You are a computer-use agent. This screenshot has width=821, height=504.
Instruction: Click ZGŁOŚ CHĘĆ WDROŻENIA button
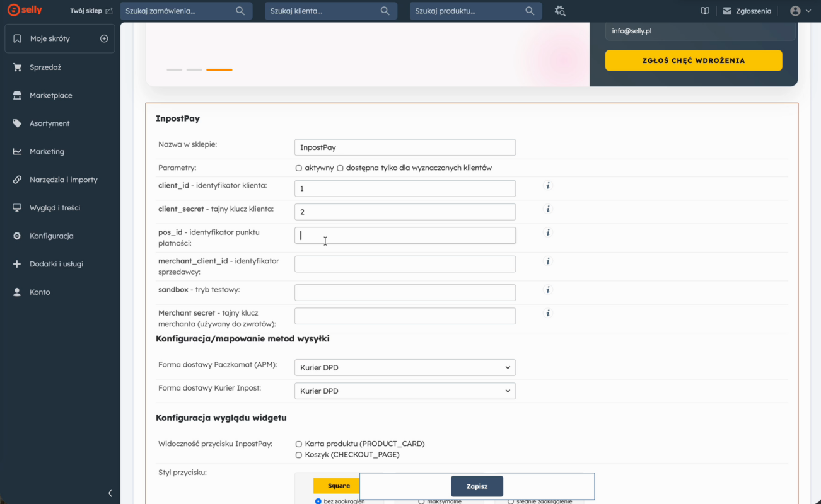(x=694, y=60)
